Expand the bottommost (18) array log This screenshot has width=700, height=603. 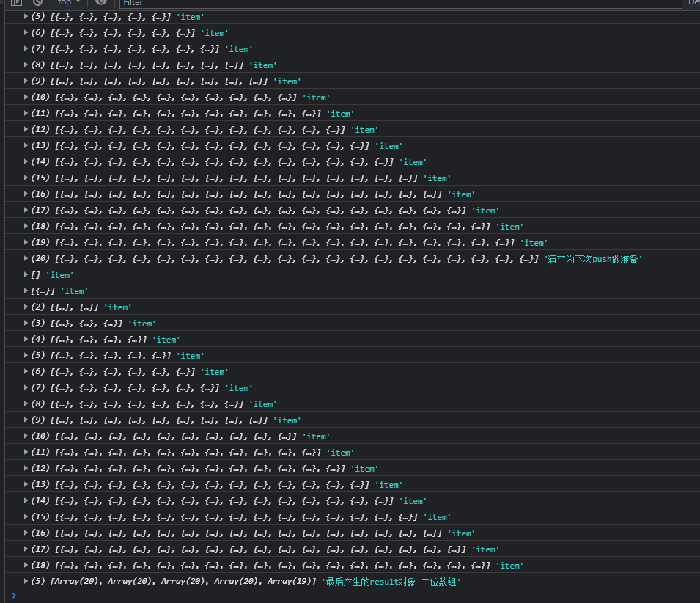click(x=26, y=566)
